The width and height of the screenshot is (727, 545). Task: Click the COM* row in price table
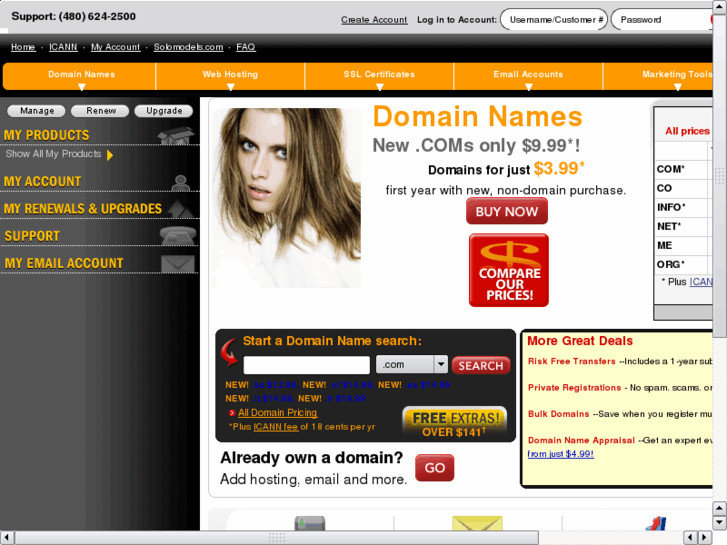tap(683, 169)
